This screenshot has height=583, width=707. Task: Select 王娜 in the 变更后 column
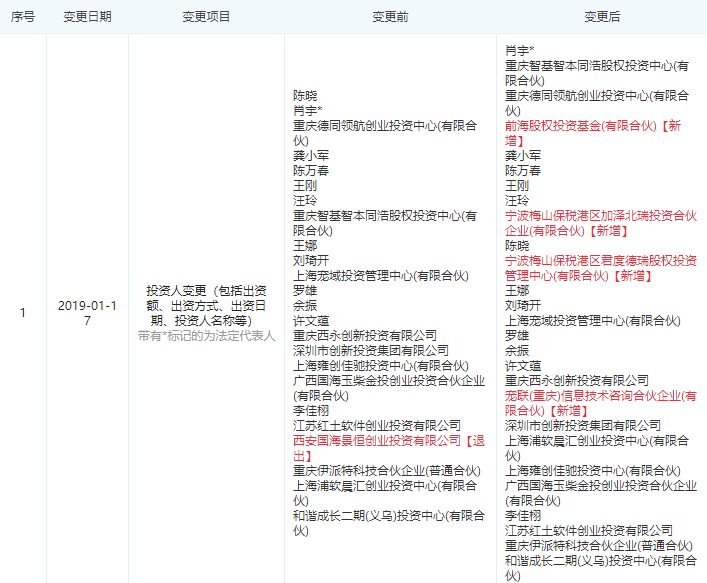click(517, 290)
